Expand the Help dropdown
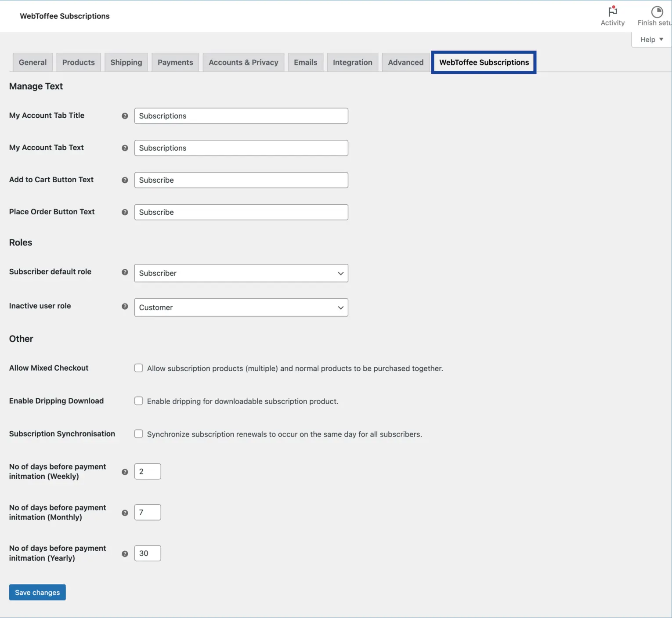The image size is (672, 618). pos(651,39)
